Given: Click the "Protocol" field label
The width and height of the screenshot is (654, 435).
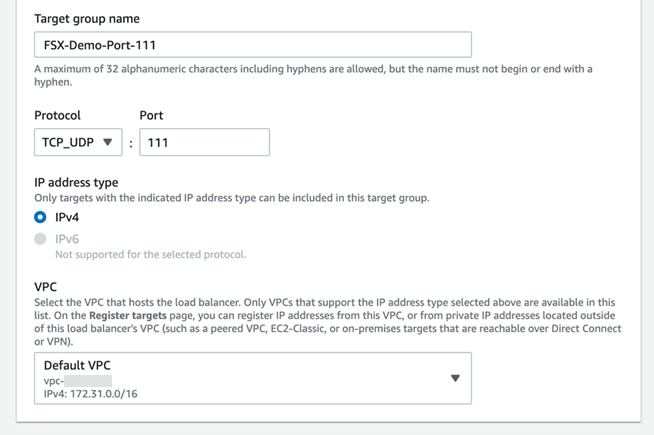Looking at the screenshot, I should tap(57, 115).
